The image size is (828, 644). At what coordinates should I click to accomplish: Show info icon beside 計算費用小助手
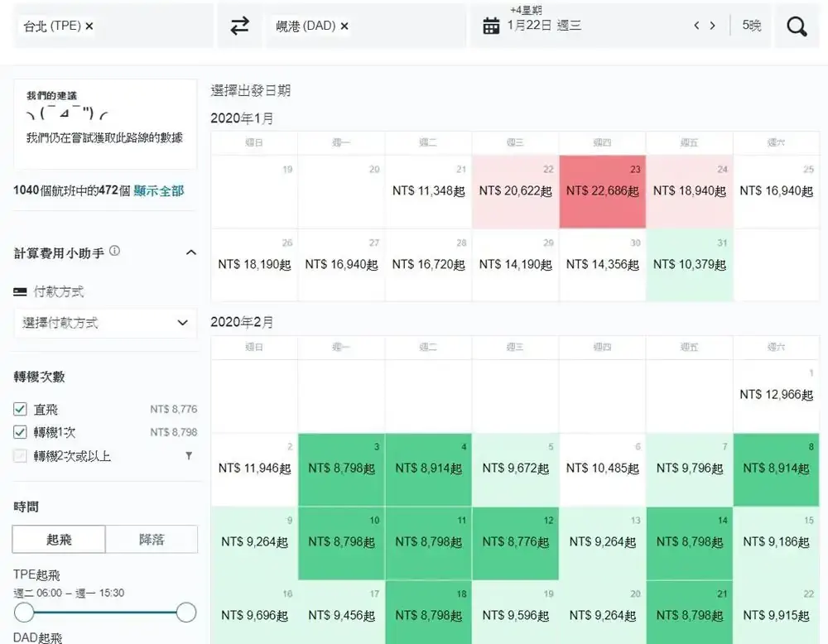point(115,251)
